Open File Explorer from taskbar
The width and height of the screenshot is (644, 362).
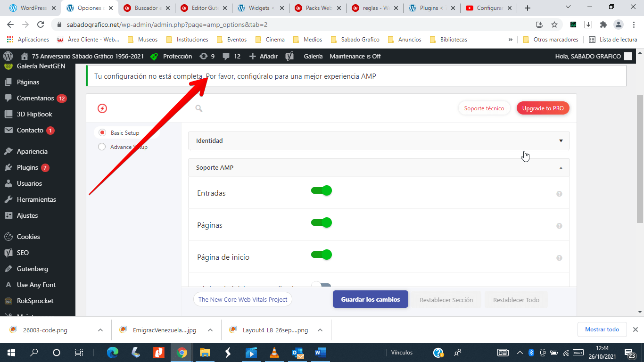tap(205, 353)
